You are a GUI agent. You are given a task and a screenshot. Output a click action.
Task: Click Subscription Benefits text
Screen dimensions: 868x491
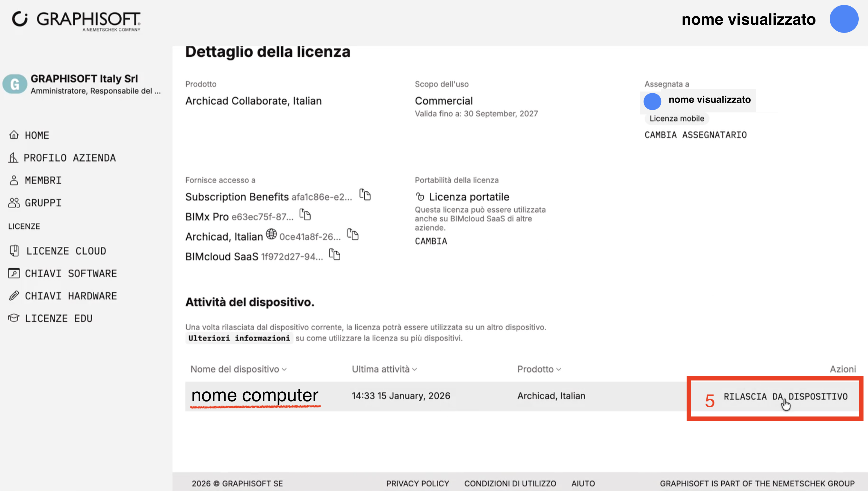click(x=237, y=197)
